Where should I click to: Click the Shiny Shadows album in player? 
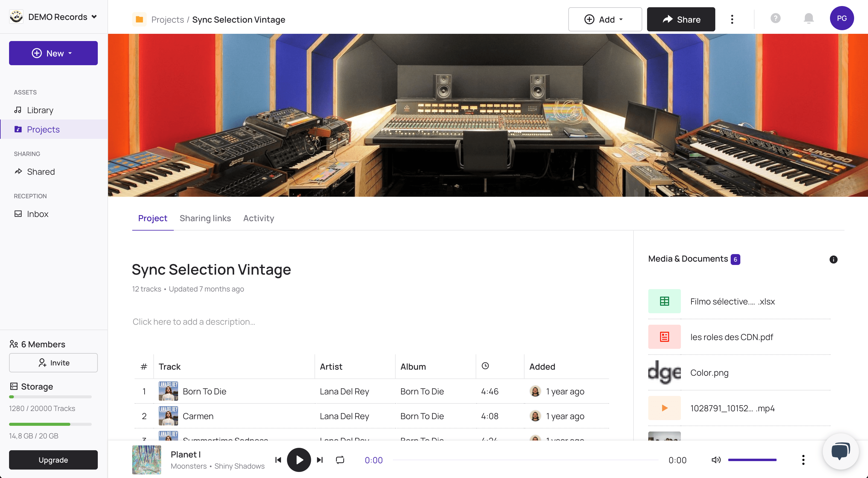(240, 466)
